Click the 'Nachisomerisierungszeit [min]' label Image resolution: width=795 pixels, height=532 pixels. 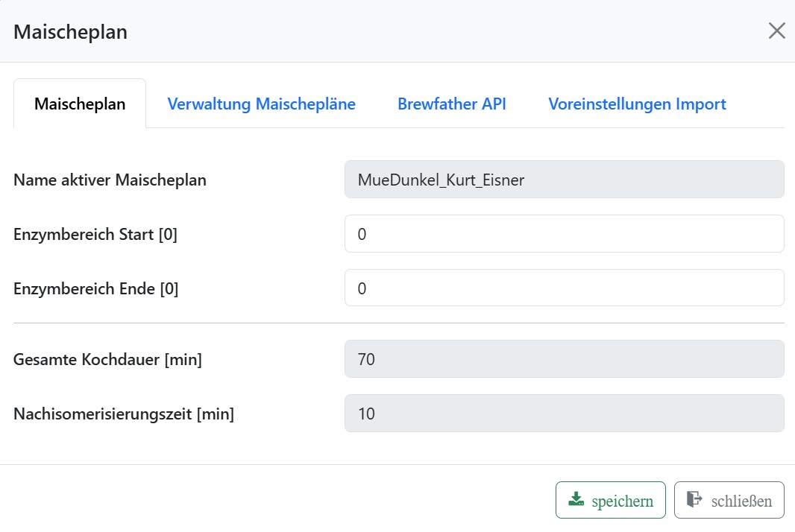(x=124, y=415)
